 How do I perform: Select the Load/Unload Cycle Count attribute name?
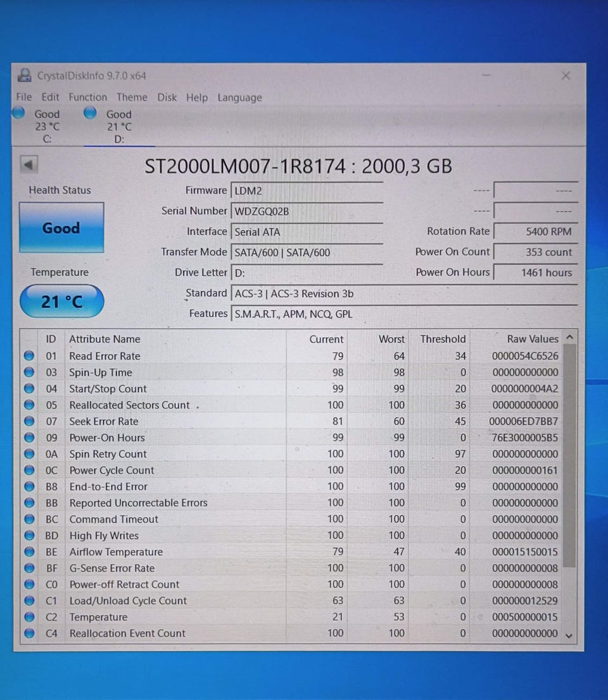128,601
